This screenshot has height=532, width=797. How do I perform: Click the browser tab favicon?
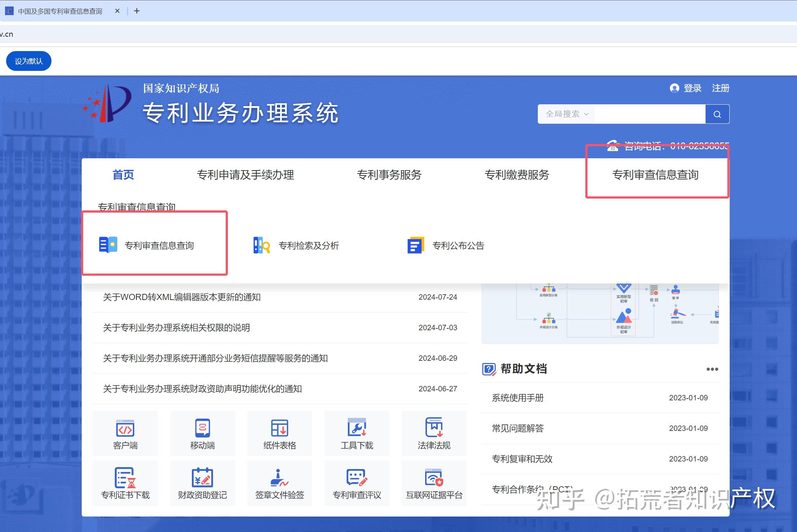pos(9,11)
